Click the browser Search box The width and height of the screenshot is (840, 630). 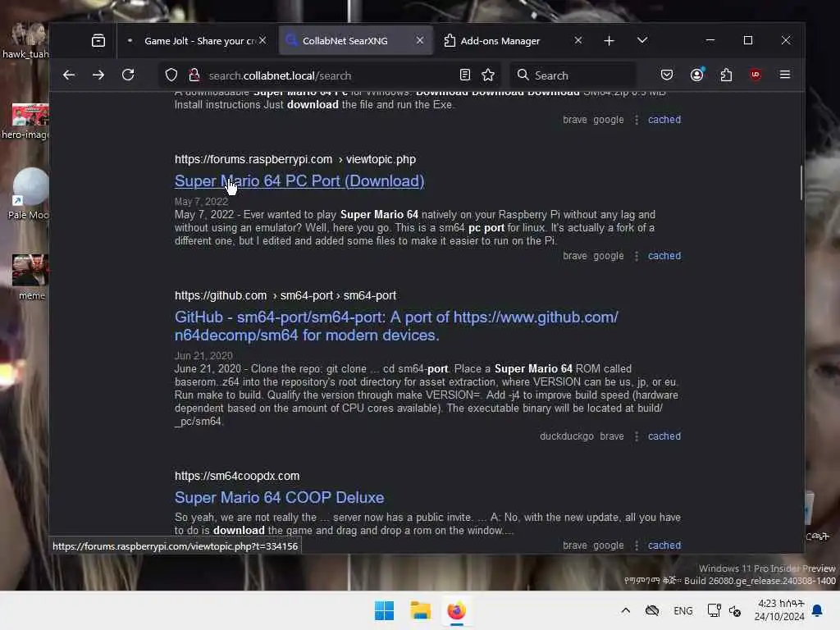[x=573, y=75]
